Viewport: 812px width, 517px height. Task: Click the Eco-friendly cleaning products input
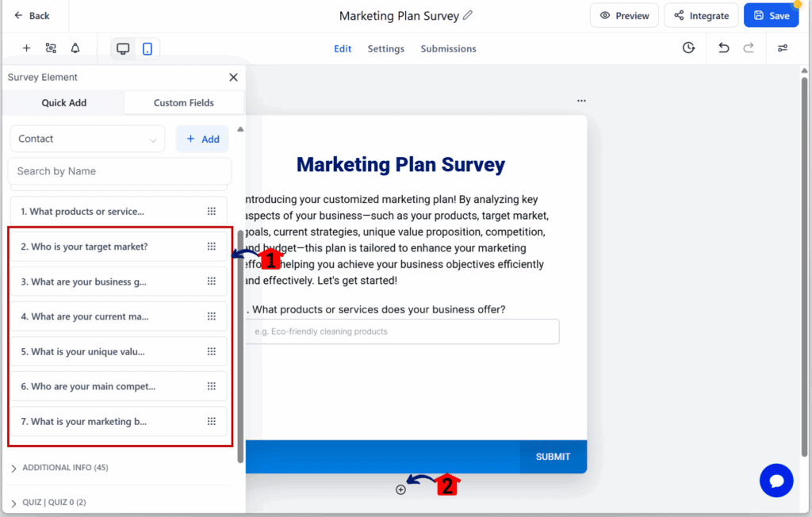(402, 331)
